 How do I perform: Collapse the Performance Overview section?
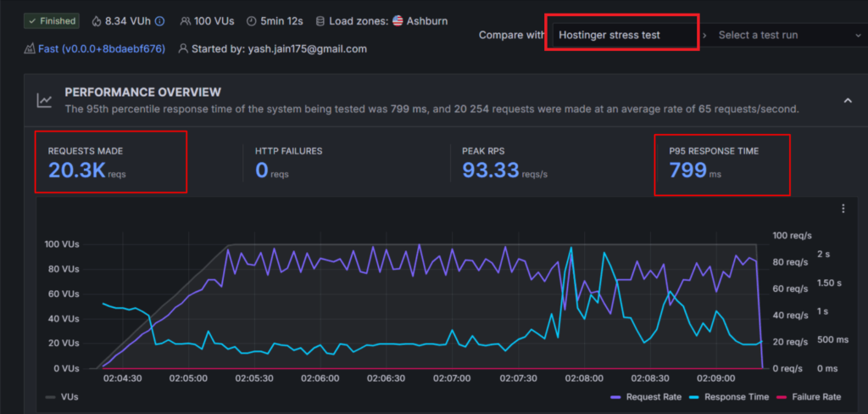pyautogui.click(x=847, y=101)
